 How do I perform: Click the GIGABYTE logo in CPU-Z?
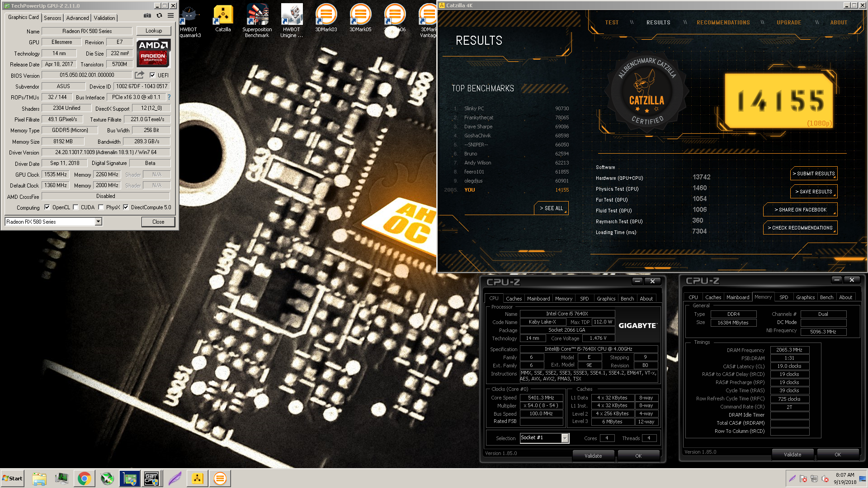637,325
